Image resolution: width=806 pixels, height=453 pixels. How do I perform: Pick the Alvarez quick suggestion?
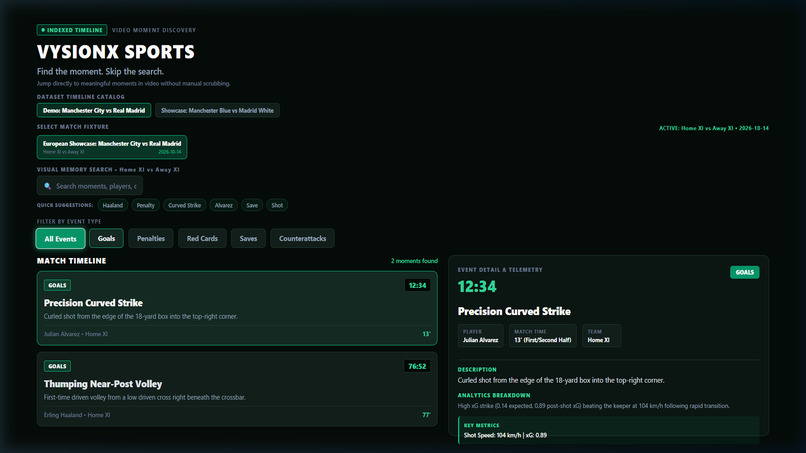[x=224, y=205]
